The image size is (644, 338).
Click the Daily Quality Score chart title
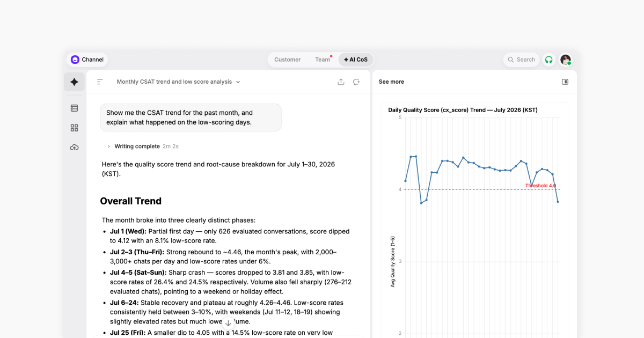click(463, 110)
